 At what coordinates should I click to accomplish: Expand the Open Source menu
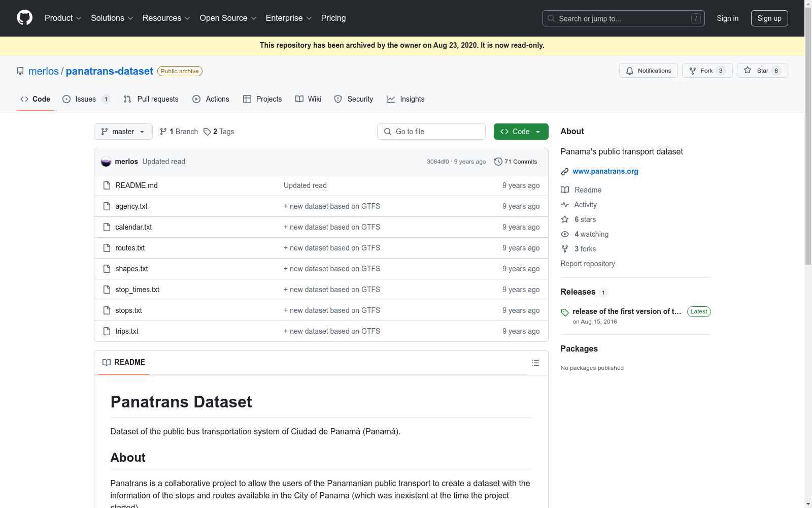[228, 18]
